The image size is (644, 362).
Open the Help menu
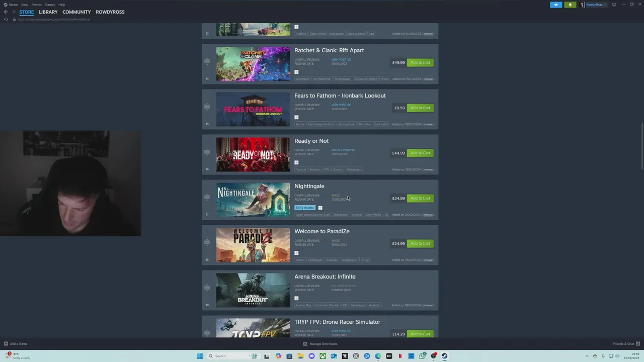point(61,5)
